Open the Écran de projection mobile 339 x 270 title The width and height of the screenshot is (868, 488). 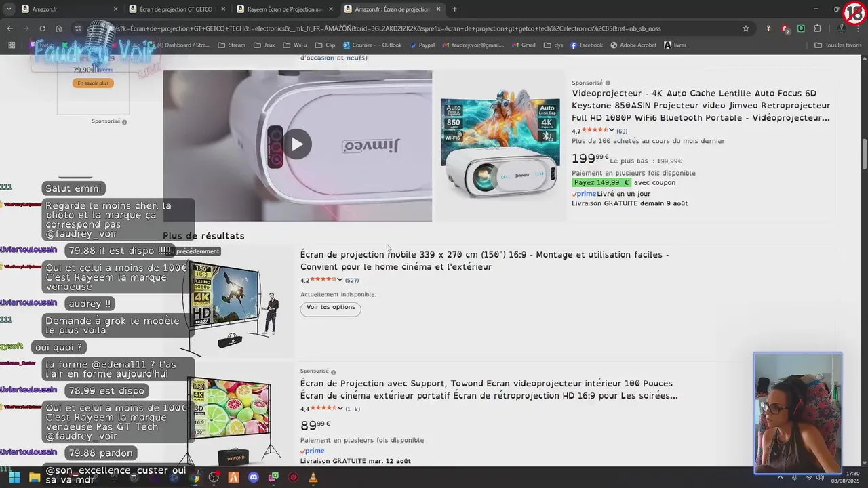coord(485,261)
